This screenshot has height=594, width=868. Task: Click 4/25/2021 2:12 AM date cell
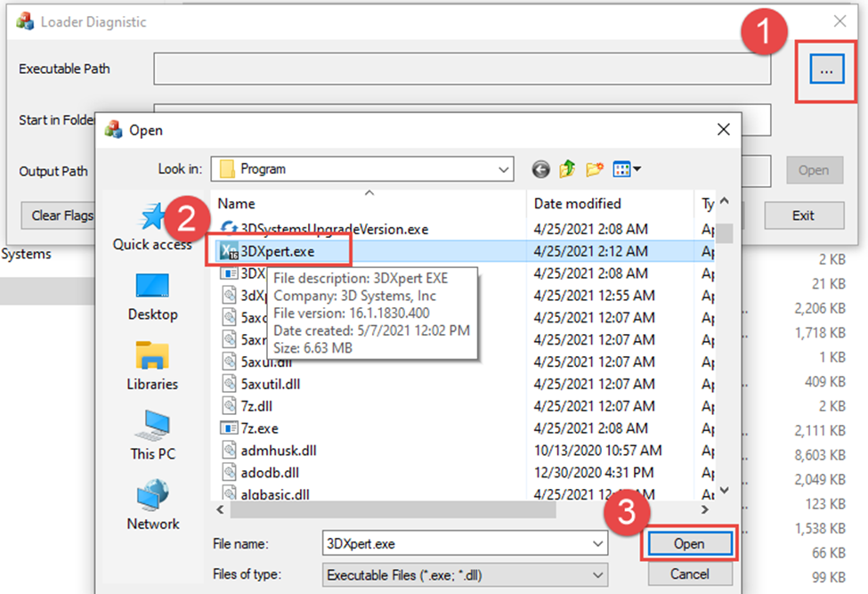point(590,251)
